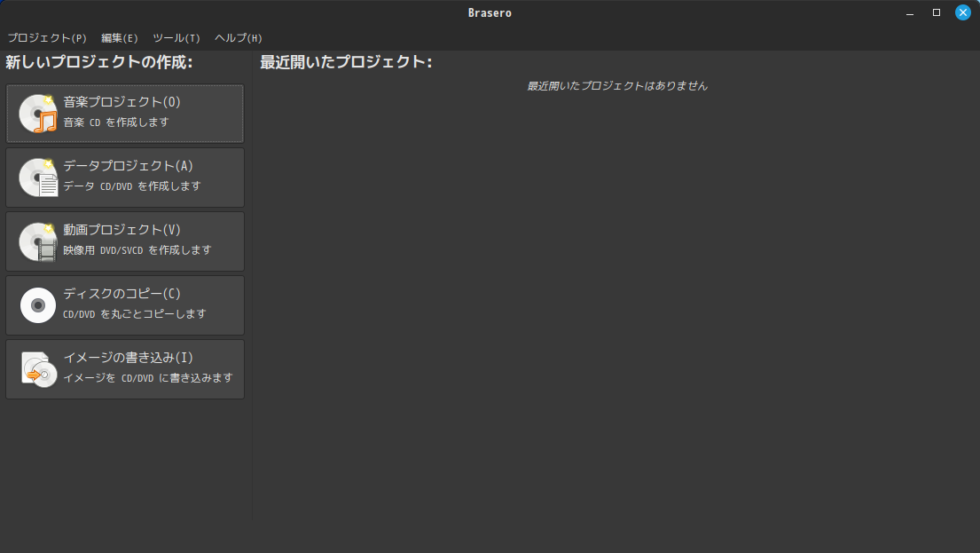Click text 音楽 CD を作成します
The width and height of the screenshot is (980, 553).
(116, 122)
